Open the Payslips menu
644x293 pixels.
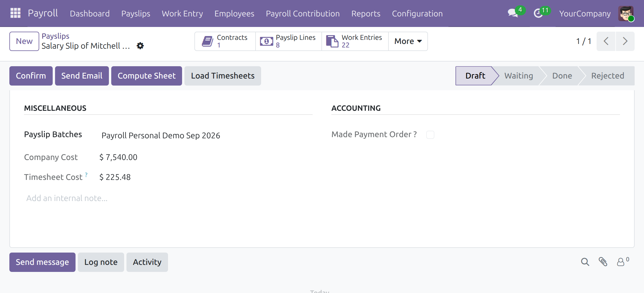coord(136,13)
